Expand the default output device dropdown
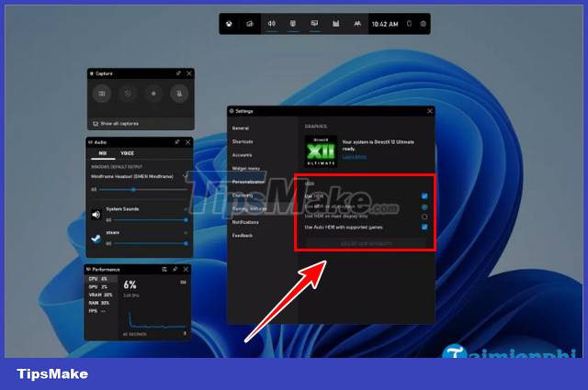Viewport: 588px width, 390px height. 185,176
